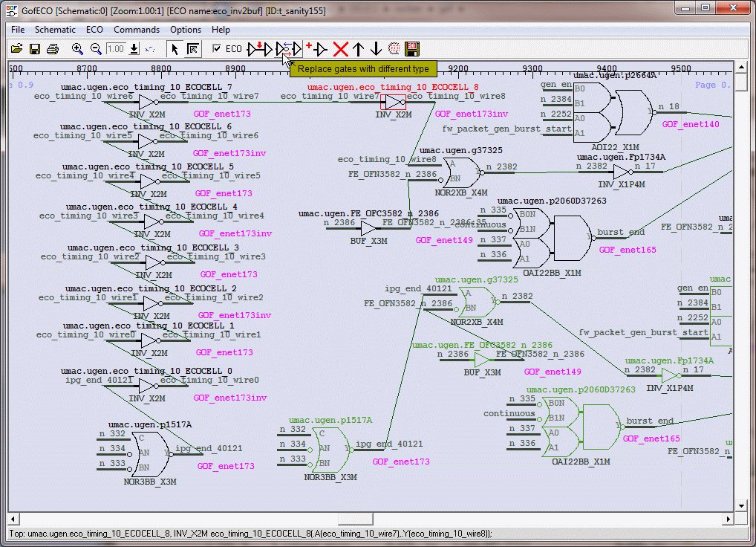Zoom out of the schematic
756x547 pixels.
click(x=96, y=49)
